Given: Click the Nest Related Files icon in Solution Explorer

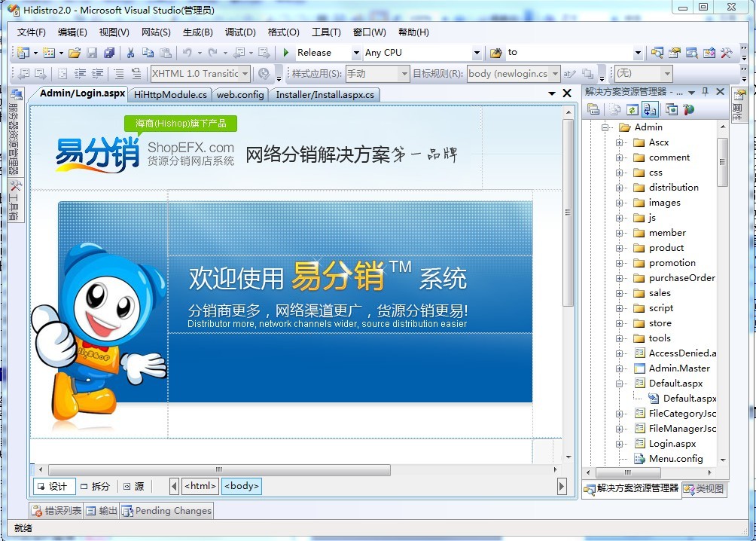Looking at the screenshot, I should [651, 110].
